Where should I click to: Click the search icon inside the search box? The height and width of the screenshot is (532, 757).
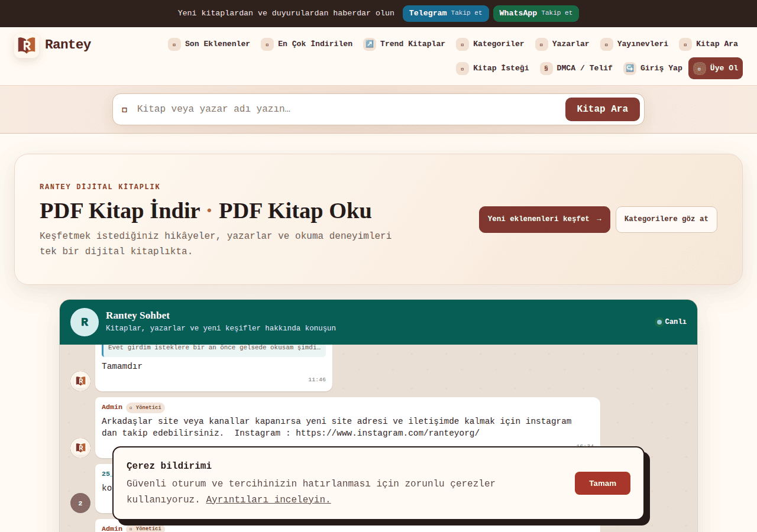(x=125, y=109)
